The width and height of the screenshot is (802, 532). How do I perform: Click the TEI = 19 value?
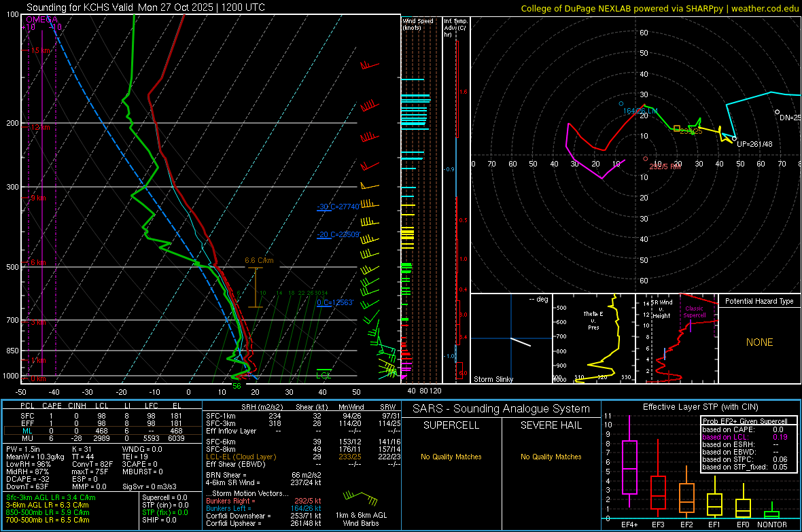point(135,457)
